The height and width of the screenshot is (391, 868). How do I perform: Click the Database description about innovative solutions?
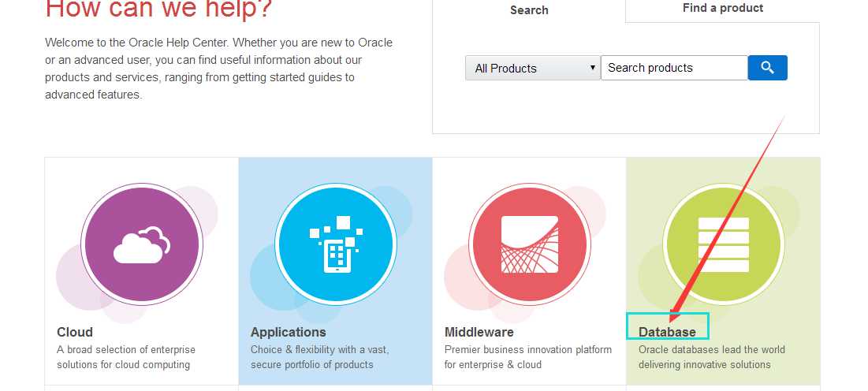(x=711, y=357)
